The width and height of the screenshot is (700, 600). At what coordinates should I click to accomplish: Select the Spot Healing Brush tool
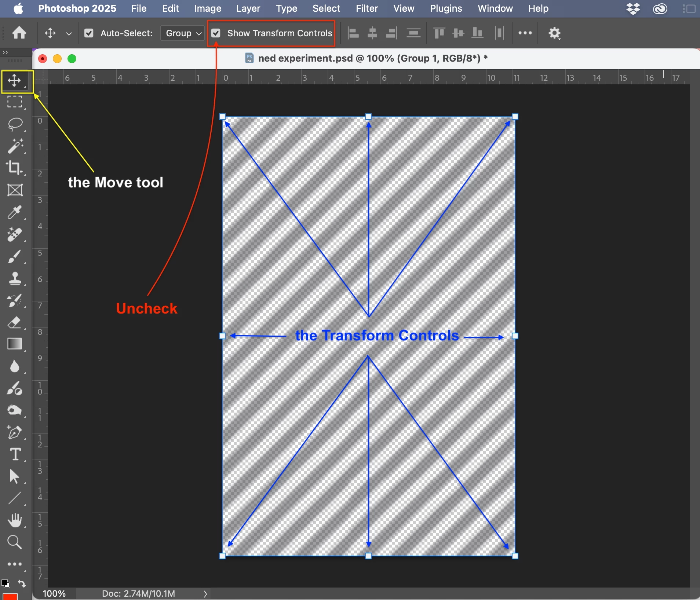pyautogui.click(x=15, y=234)
